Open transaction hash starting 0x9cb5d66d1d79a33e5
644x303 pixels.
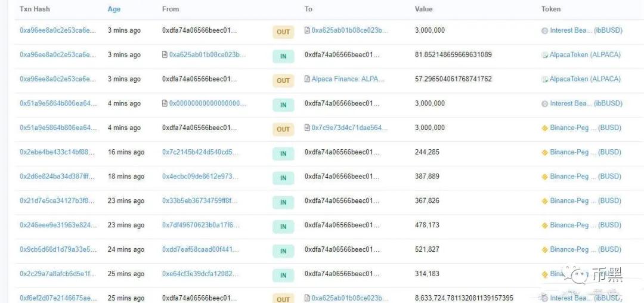pyautogui.click(x=57, y=249)
